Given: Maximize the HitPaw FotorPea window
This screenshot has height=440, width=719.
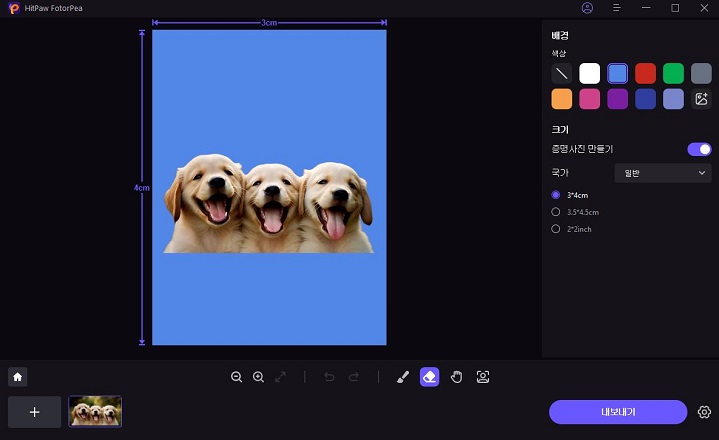Looking at the screenshot, I should (x=675, y=8).
